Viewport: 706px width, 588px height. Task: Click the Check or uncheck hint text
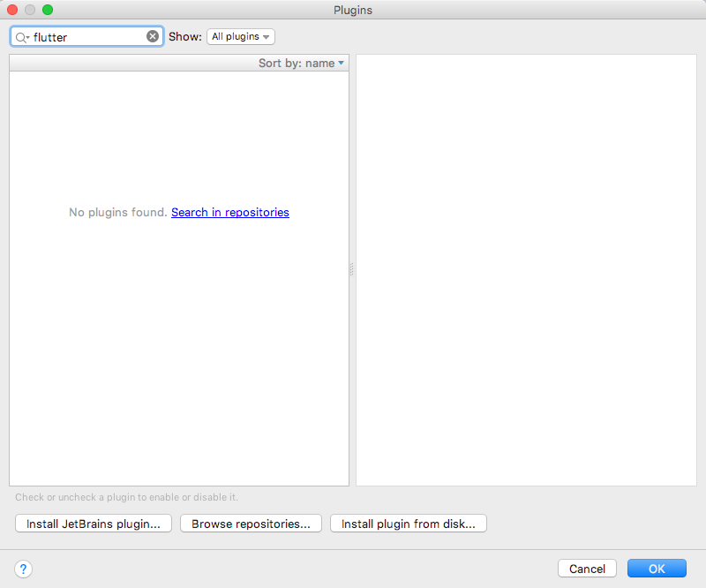[126, 497]
